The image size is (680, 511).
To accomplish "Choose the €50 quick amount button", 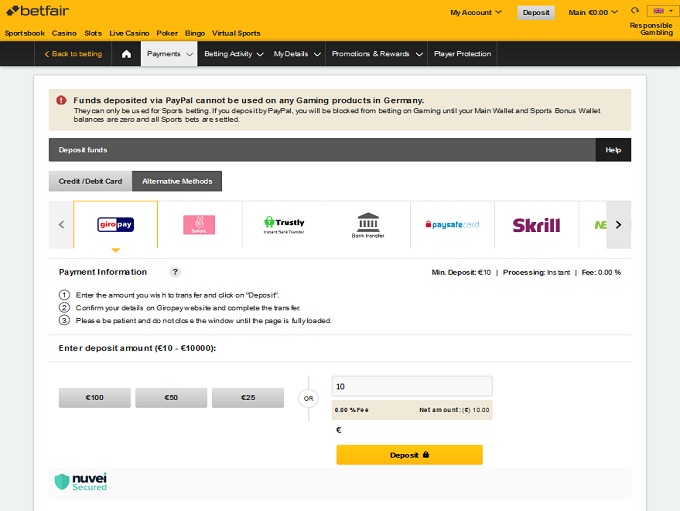I will click(171, 398).
